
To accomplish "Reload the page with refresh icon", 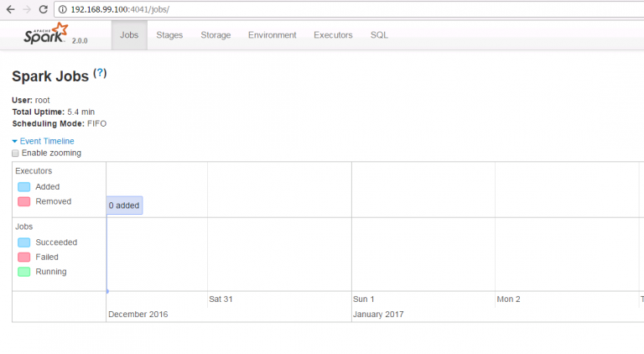I will coord(43,8).
